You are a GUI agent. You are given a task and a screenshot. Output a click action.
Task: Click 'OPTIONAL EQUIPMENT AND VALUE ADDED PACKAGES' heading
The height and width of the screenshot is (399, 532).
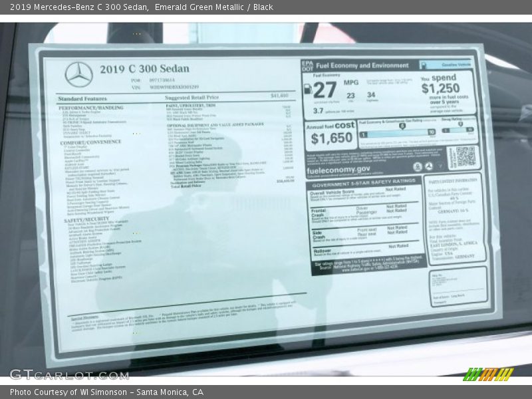[215, 125]
